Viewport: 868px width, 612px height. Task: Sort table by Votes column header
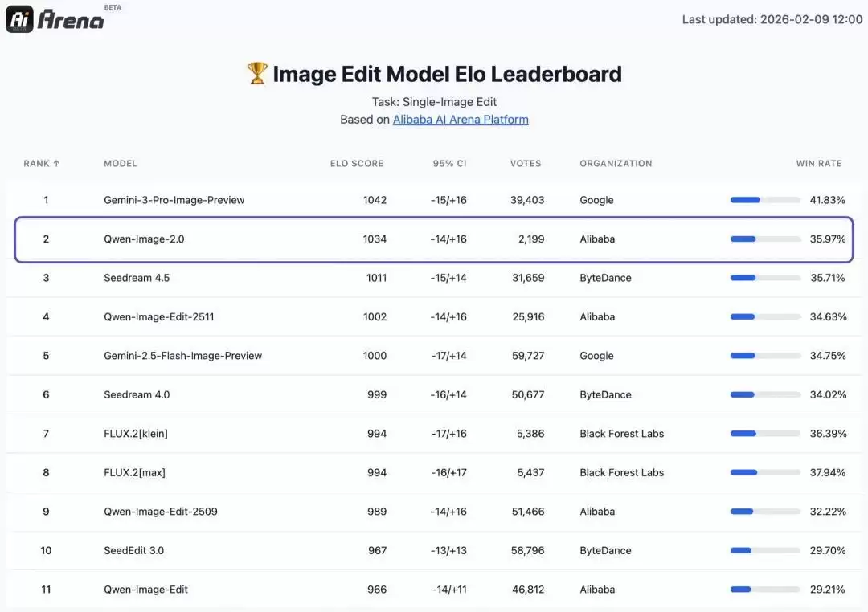[x=526, y=164]
